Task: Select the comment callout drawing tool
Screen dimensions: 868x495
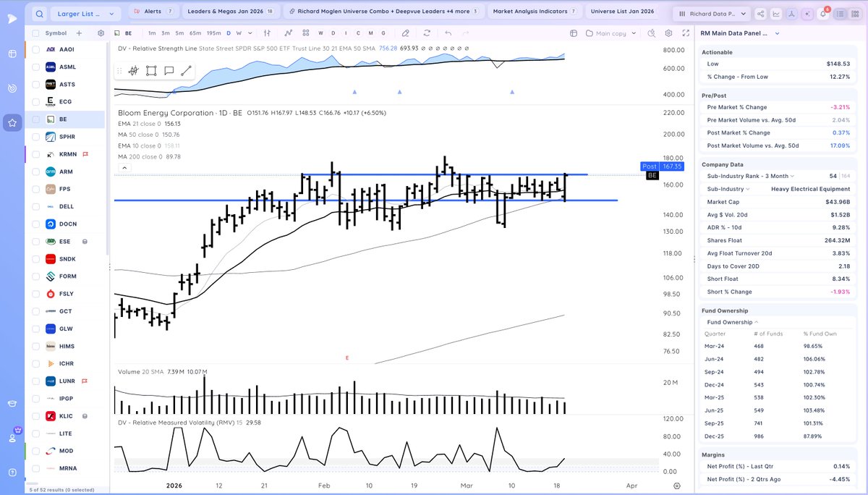Action: point(169,70)
